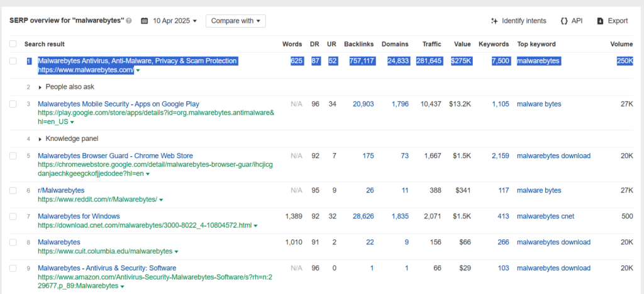Open dropdown arrow after download.cnet.com URL
This screenshot has height=294, width=644.
coord(255,226)
